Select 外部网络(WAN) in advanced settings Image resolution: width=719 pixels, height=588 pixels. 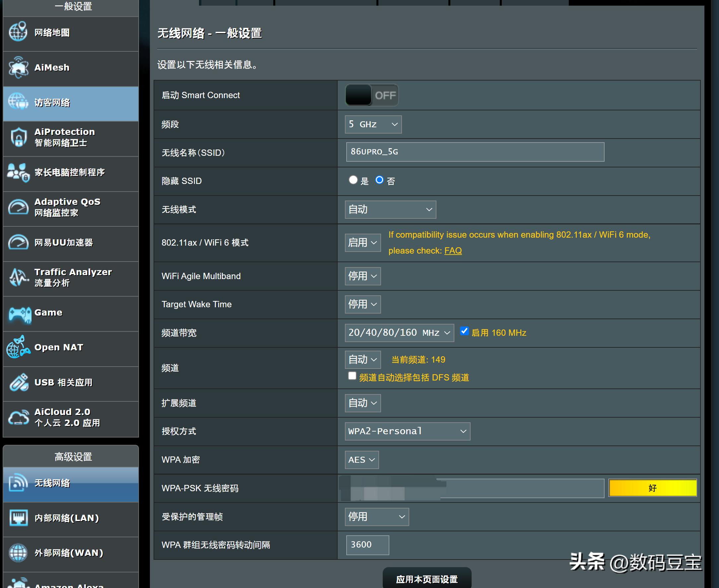(x=68, y=553)
